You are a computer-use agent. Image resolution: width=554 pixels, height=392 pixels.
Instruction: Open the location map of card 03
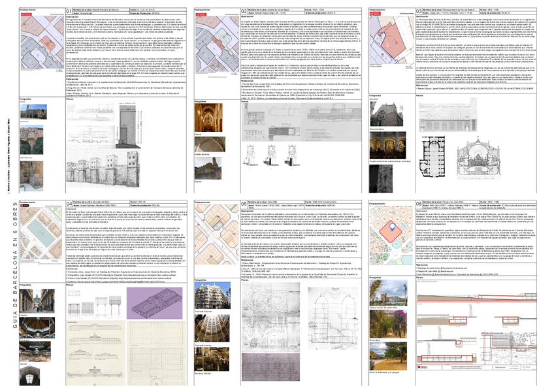point(391,41)
